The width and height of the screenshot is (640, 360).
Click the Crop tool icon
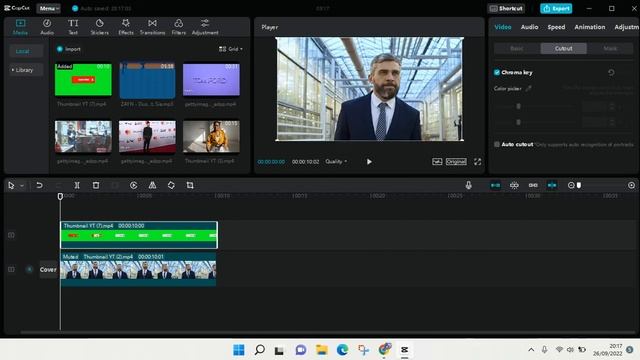190,185
